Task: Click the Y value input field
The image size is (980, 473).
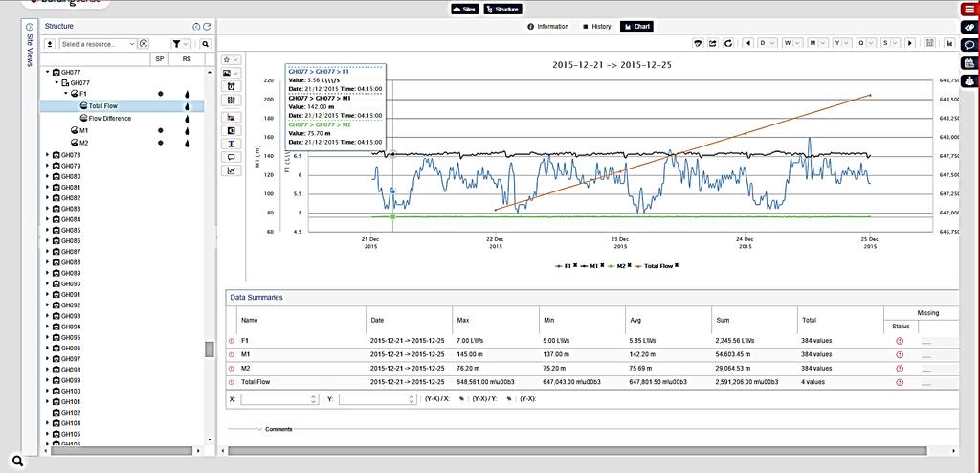Action: click(377, 399)
